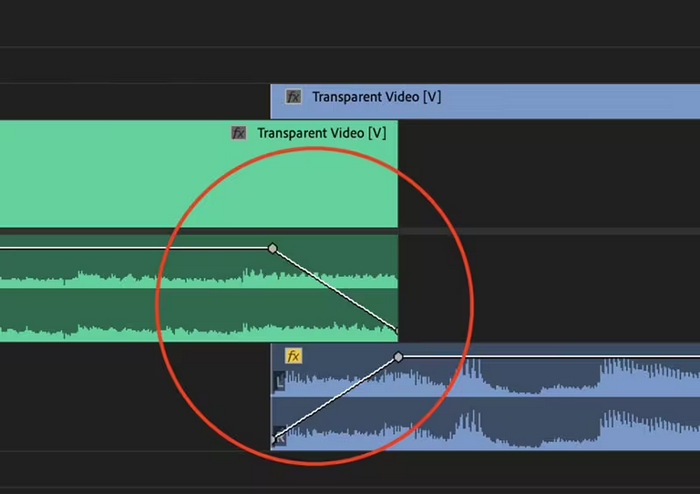Select the blue Transparent Video [V] clip

coord(485,101)
